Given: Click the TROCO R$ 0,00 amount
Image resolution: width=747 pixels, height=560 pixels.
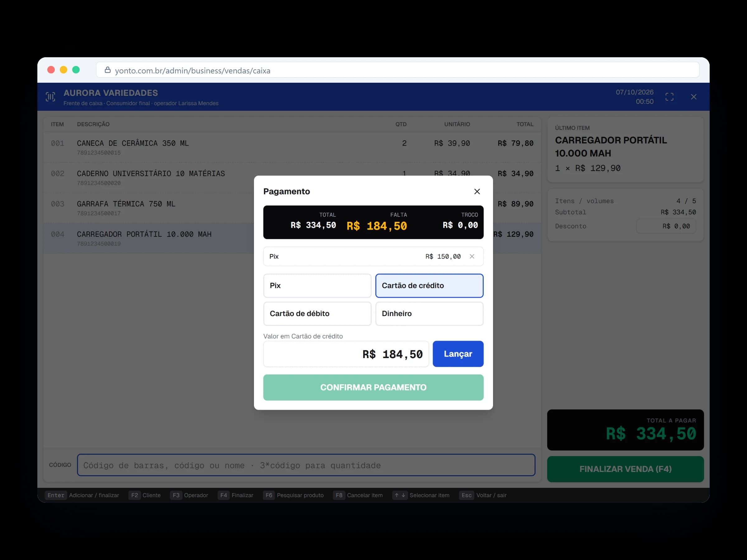Looking at the screenshot, I should [x=460, y=225].
